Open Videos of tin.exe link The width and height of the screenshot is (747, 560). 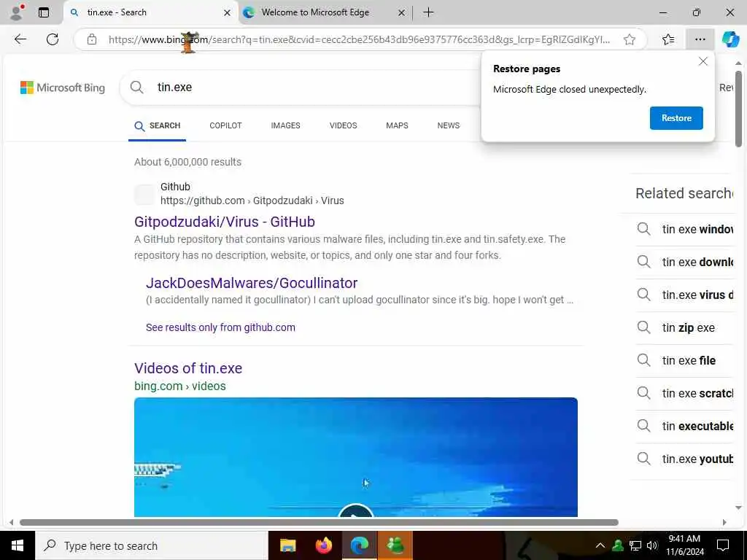(x=188, y=368)
